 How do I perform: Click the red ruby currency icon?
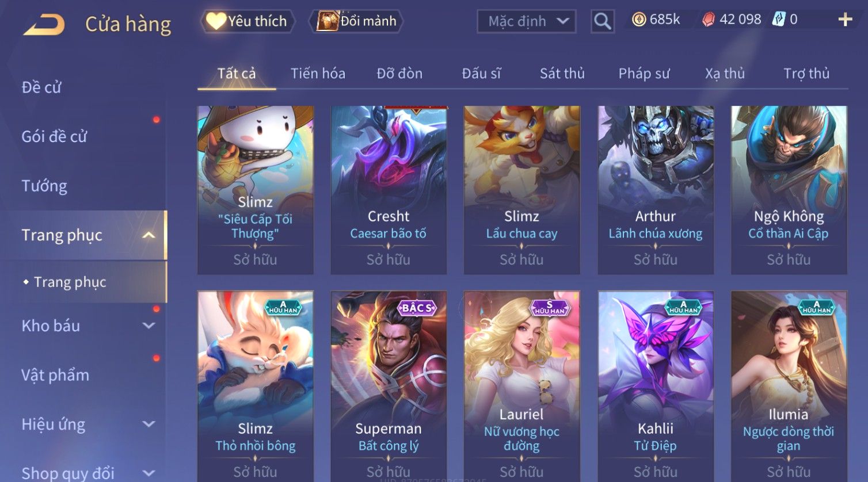709,20
